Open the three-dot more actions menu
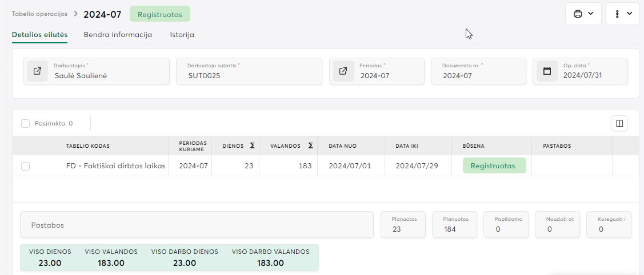This screenshot has width=644, height=275. point(618,14)
